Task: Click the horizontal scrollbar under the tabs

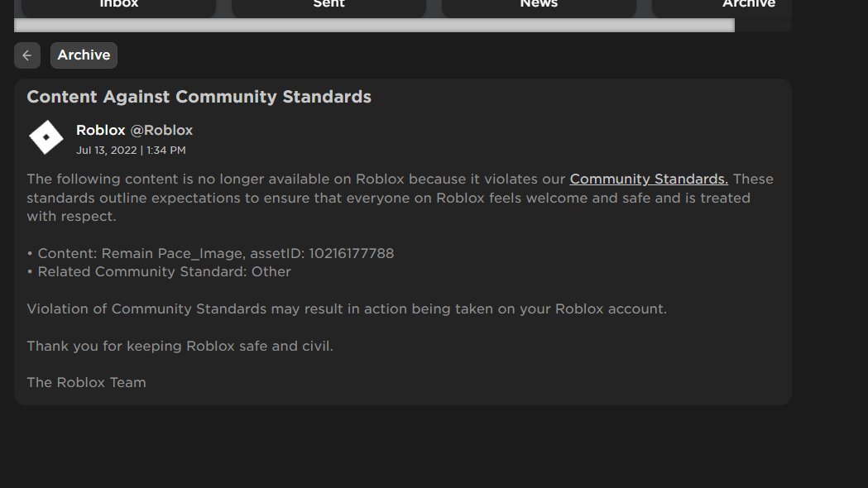Action: tap(374, 26)
